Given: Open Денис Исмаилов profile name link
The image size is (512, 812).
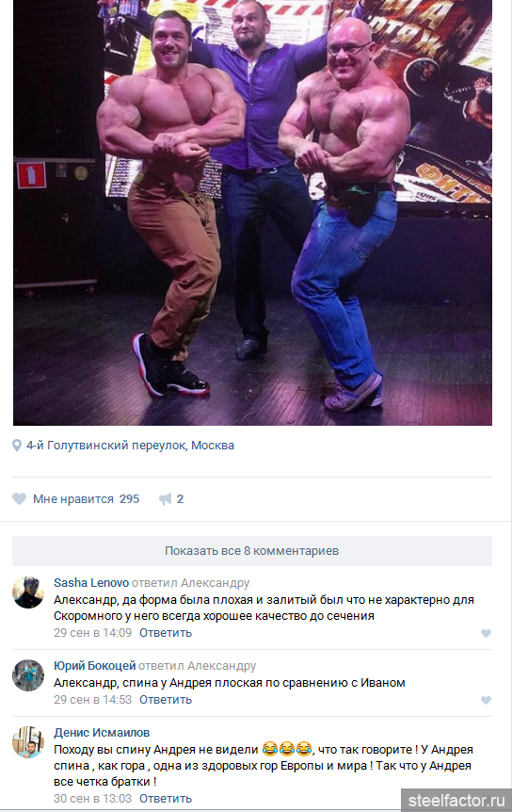Looking at the screenshot, I should tap(102, 732).
